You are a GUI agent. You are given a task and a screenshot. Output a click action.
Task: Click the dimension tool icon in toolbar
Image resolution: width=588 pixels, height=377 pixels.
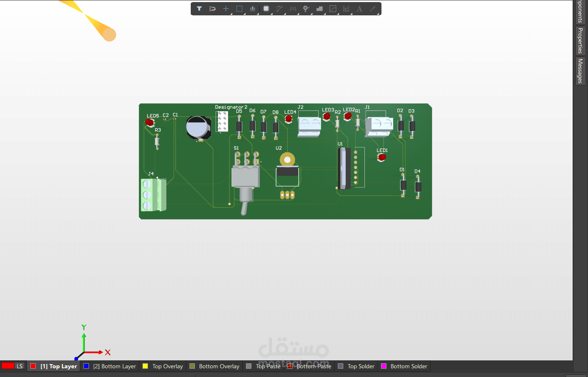(x=346, y=9)
